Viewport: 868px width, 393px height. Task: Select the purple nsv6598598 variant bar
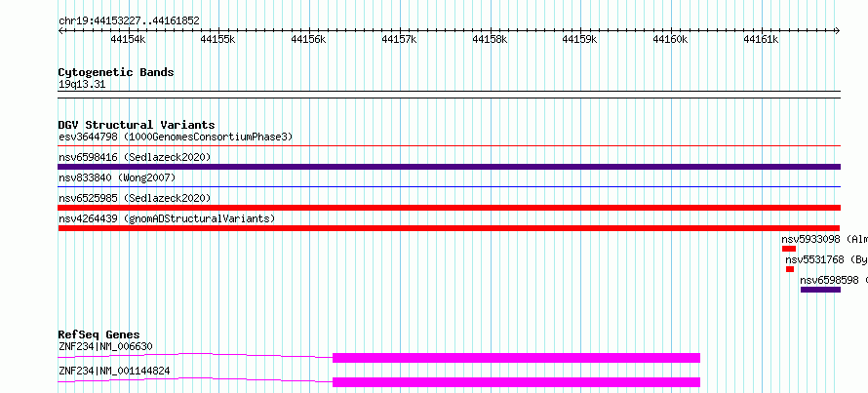(820, 290)
